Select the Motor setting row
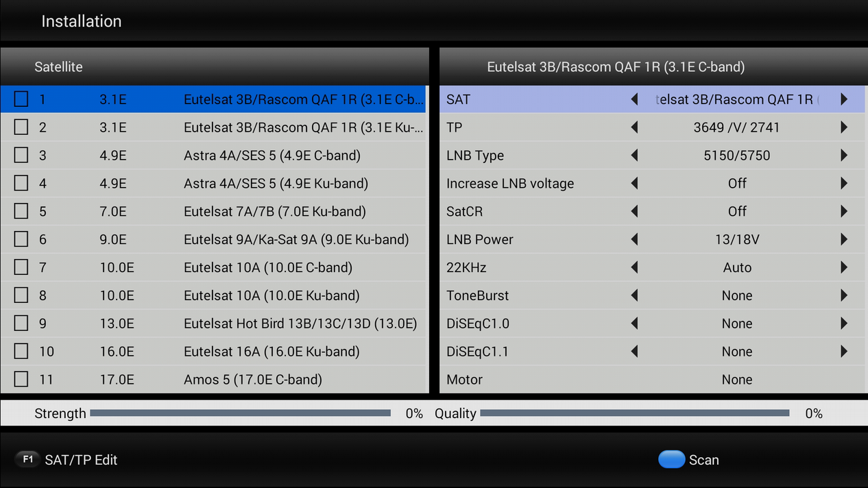 652,380
